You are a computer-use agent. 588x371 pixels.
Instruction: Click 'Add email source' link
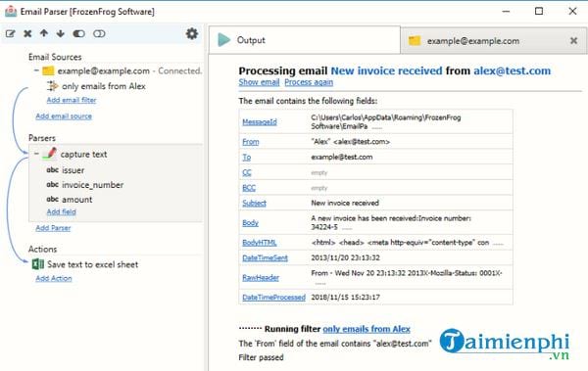click(64, 116)
